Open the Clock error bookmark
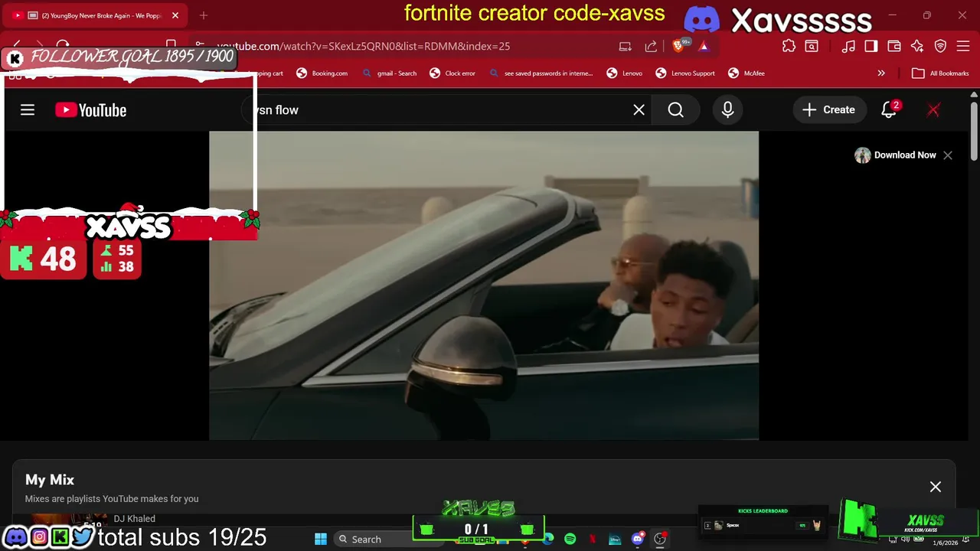The width and height of the screenshot is (980, 551). coord(452,73)
